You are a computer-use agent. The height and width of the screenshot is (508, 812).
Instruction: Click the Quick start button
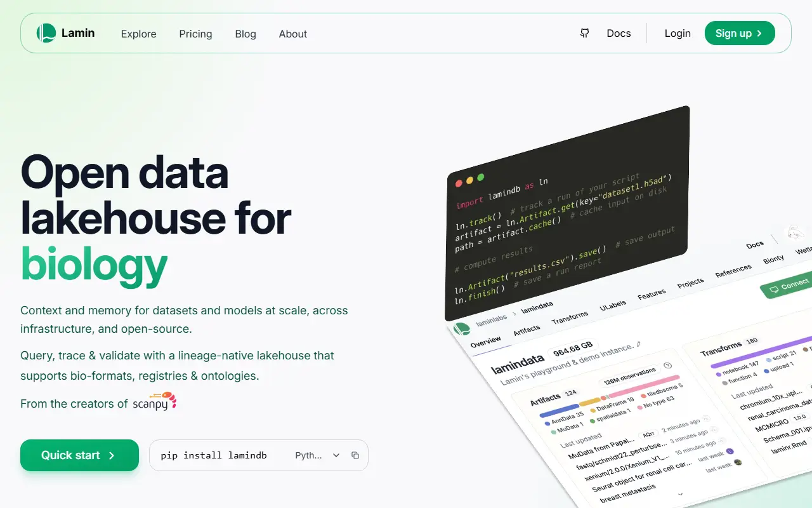(x=79, y=455)
